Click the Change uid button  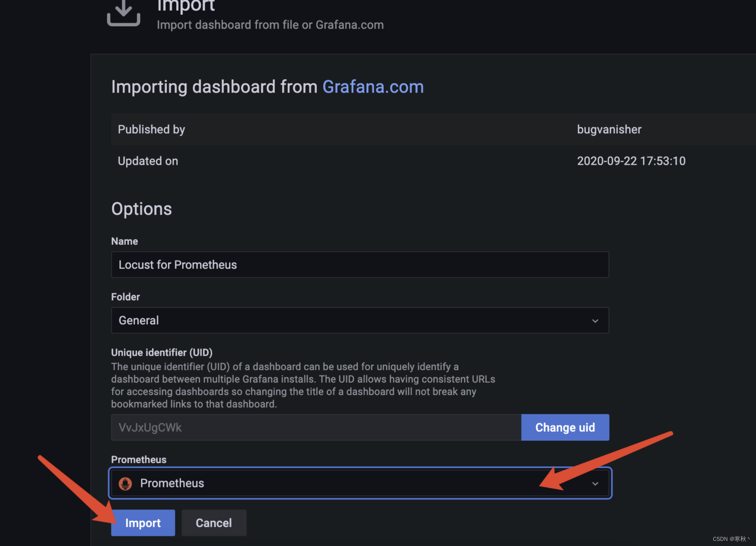coord(565,427)
